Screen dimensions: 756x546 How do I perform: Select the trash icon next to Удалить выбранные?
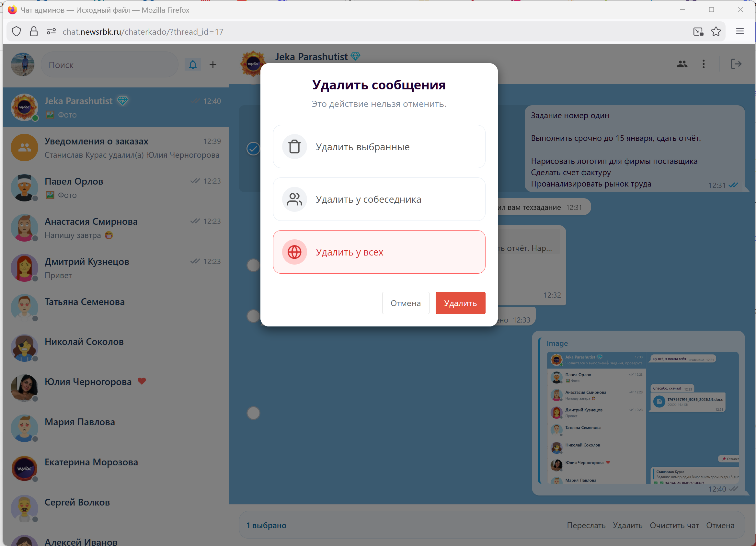[x=294, y=146]
